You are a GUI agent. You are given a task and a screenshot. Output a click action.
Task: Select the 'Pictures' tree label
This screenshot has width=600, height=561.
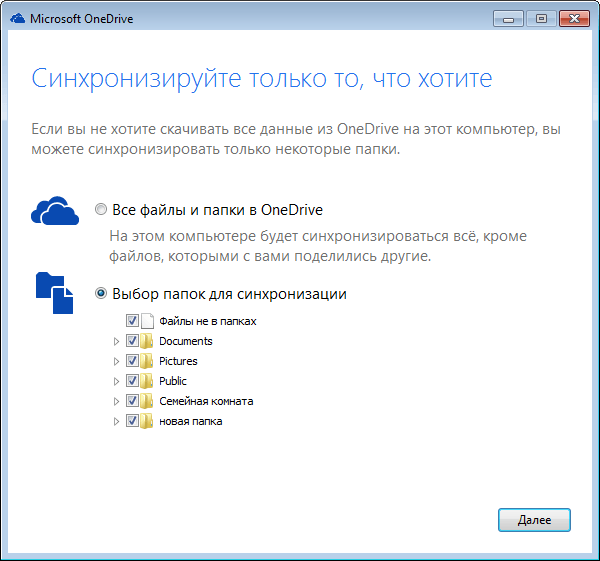point(178,361)
